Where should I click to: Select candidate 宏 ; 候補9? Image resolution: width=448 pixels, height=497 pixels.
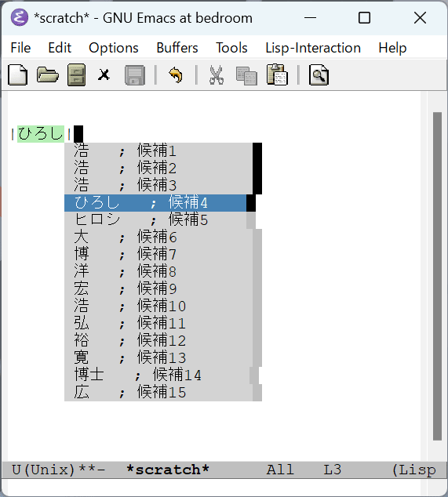click(158, 289)
